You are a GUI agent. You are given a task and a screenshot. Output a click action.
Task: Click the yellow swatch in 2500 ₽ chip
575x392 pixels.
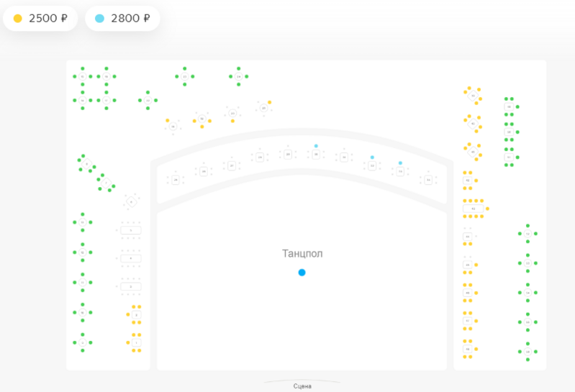[x=17, y=18]
